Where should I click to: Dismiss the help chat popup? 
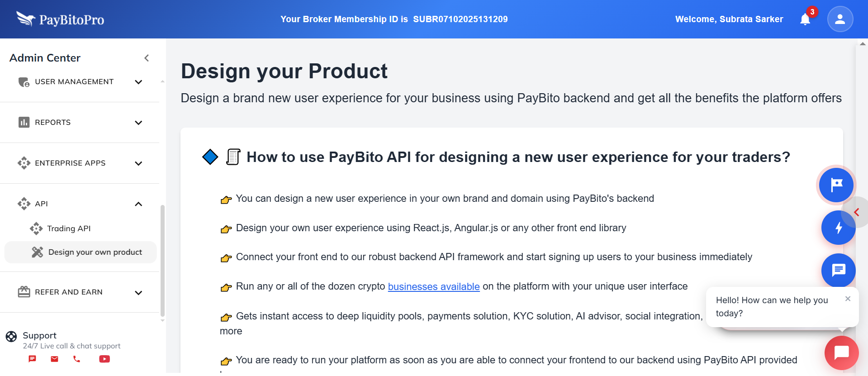click(848, 299)
